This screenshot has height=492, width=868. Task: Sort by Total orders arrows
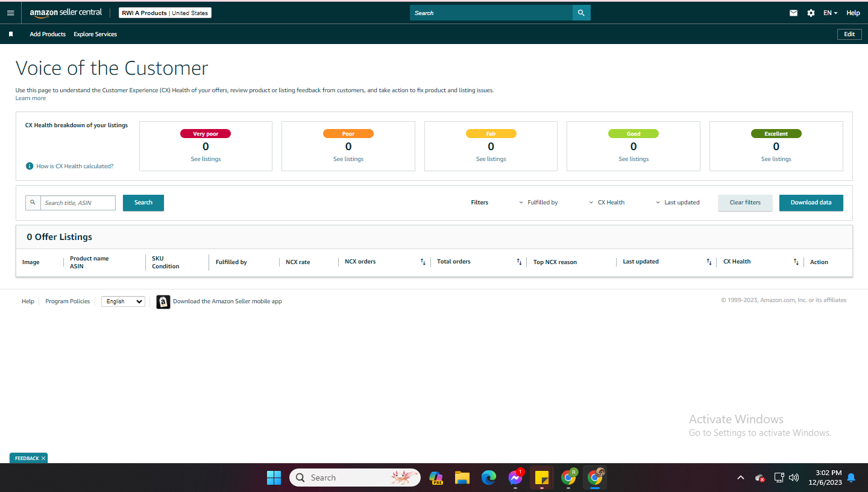[x=519, y=262]
